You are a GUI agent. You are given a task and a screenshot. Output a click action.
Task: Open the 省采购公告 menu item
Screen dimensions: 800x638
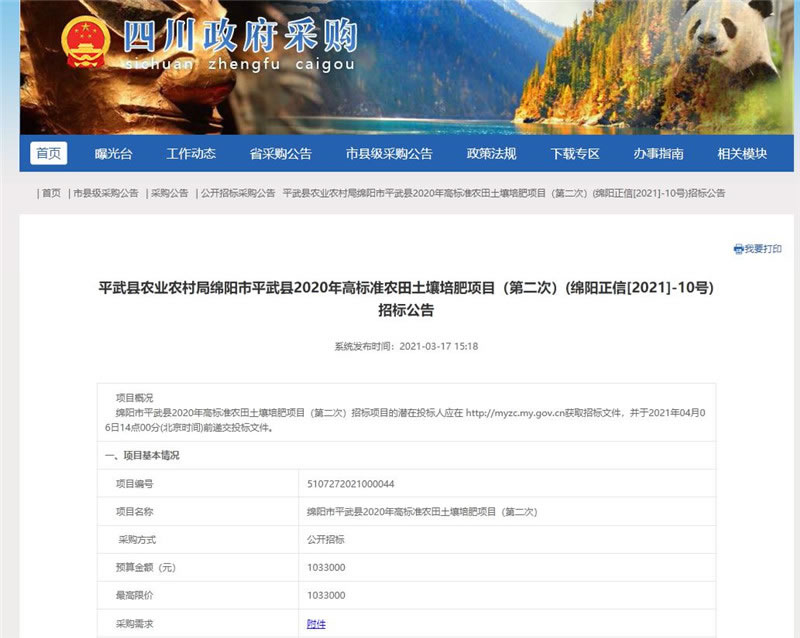point(280,154)
